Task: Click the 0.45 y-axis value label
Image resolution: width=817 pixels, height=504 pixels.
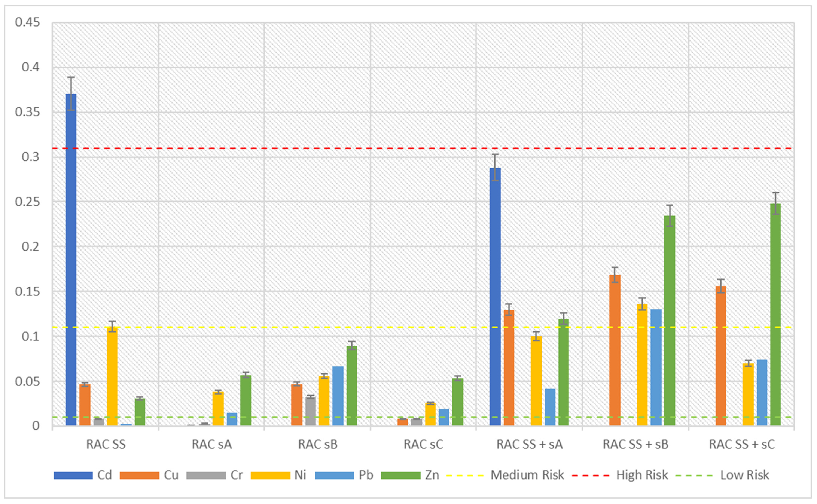Action: (x=27, y=22)
